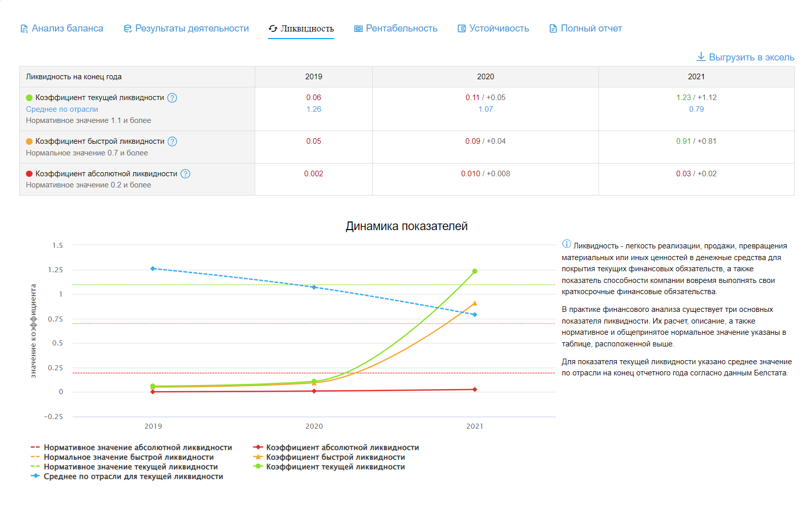Viewport: 812px width, 510px height.
Task: Switch to the Устойчивость tab
Action: 499,28
